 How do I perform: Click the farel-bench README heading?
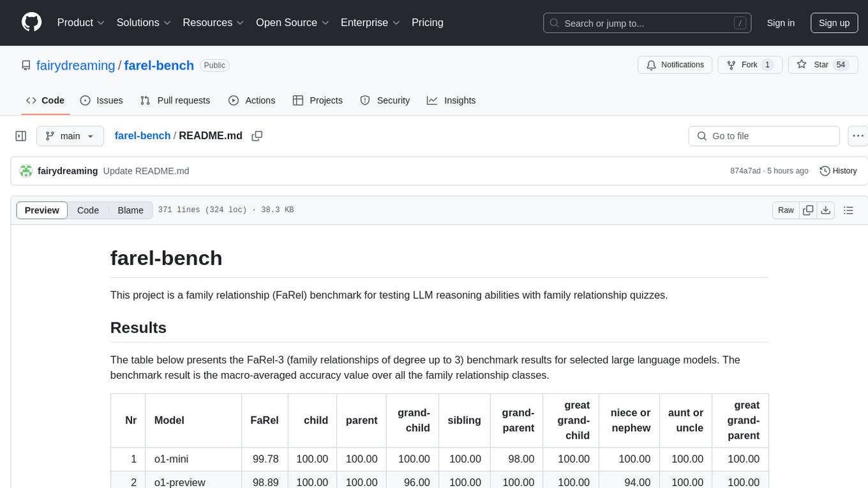167,258
